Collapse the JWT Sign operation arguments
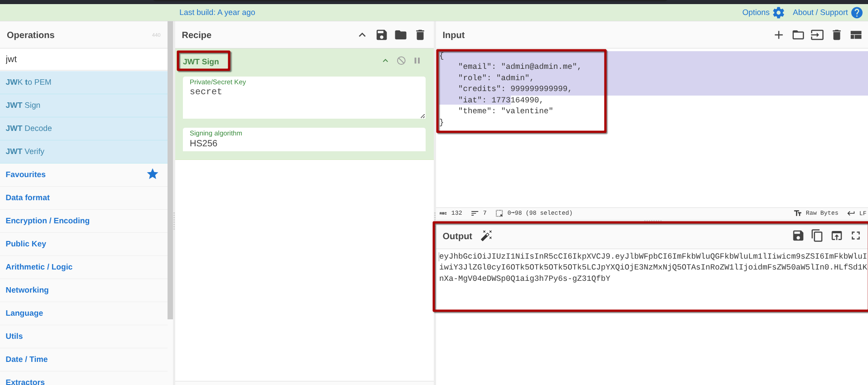This screenshot has width=868, height=385. click(x=385, y=61)
